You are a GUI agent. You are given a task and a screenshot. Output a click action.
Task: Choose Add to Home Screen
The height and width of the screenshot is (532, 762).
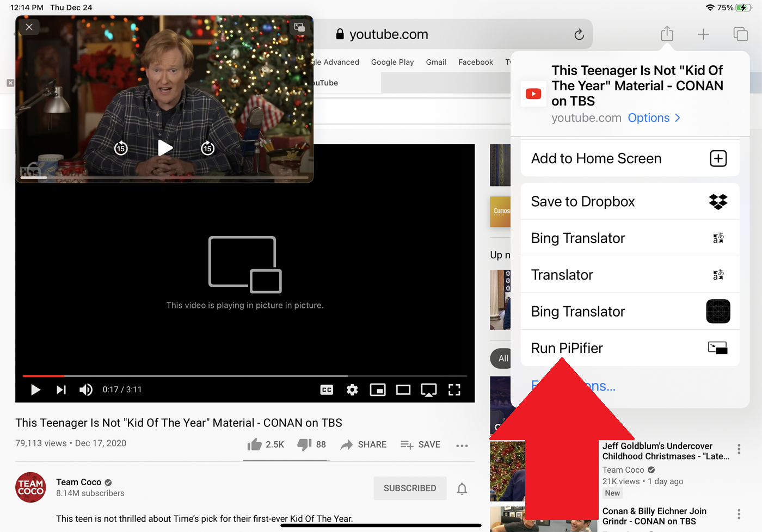630,158
